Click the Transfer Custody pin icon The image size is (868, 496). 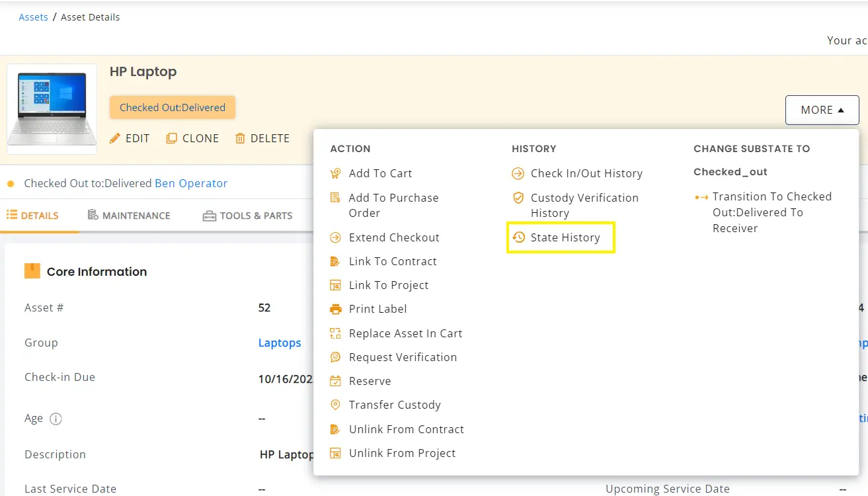(336, 405)
